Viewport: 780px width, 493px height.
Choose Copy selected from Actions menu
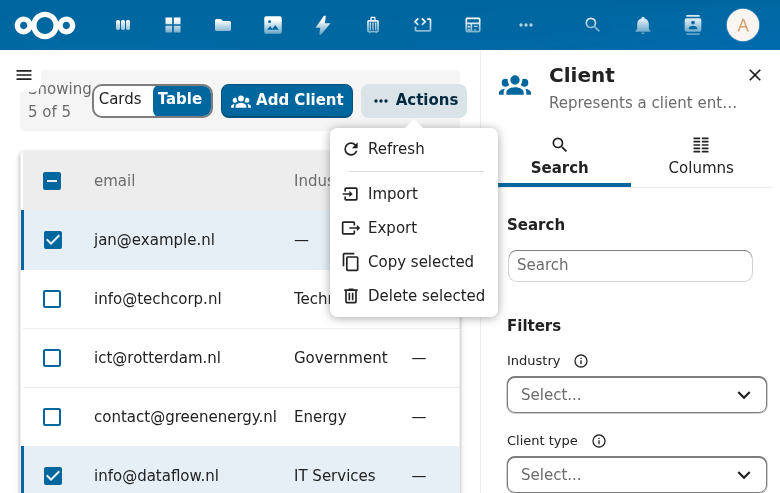tap(414, 262)
